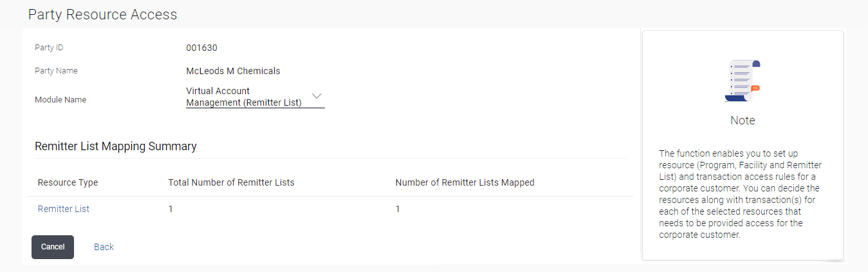The height and width of the screenshot is (272, 868).
Task: Click the McLeods M Chemicals party name
Action: point(233,71)
